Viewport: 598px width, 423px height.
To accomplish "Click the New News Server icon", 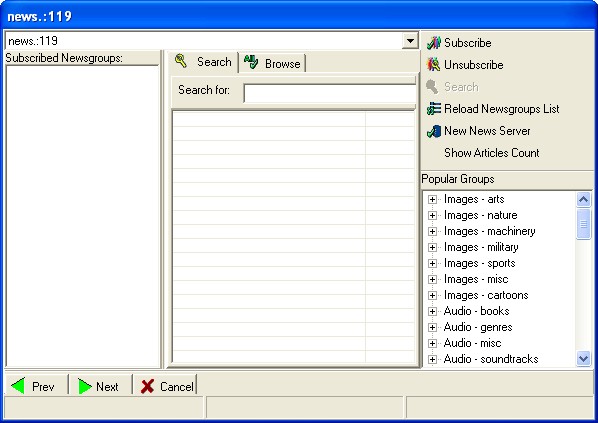I will (434, 131).
